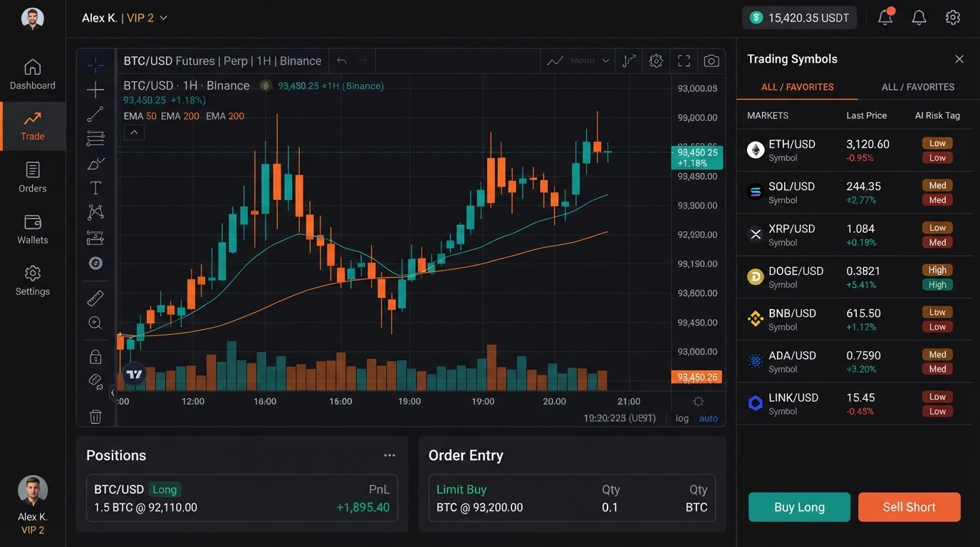Select the XRP/USD market row
The image size is (980, 547).
855,235
